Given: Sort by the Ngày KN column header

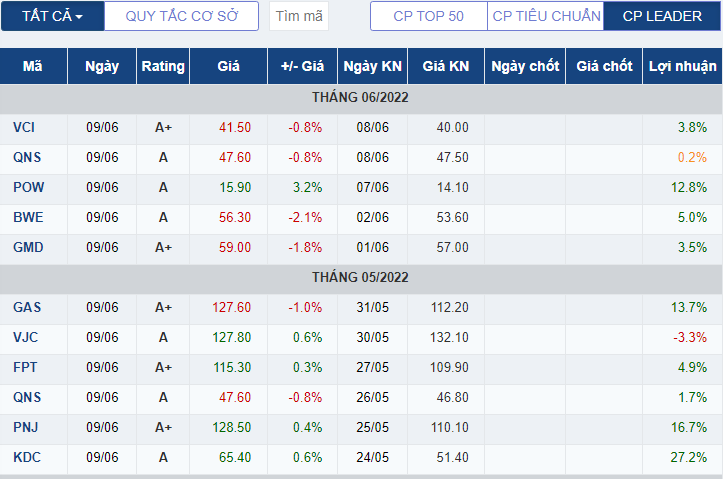Looking at the screenshot, I should pyautogui.click(x=373, y=66).
